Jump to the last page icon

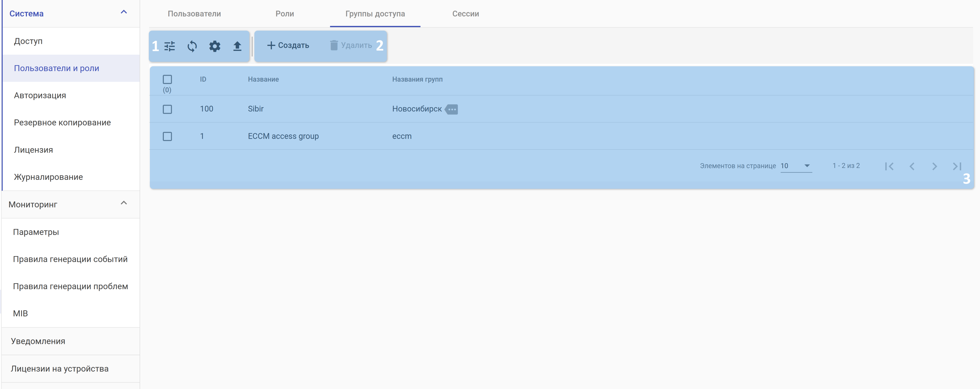coord(957,166)
